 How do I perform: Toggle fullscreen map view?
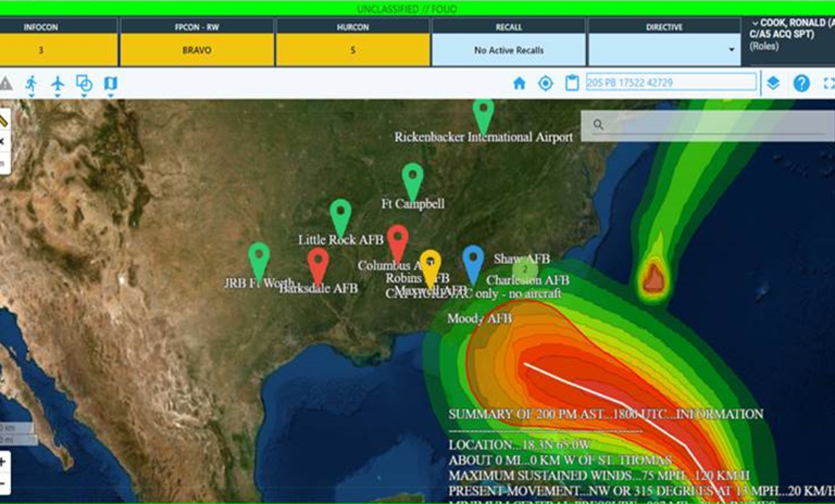(x=828, y=83)
